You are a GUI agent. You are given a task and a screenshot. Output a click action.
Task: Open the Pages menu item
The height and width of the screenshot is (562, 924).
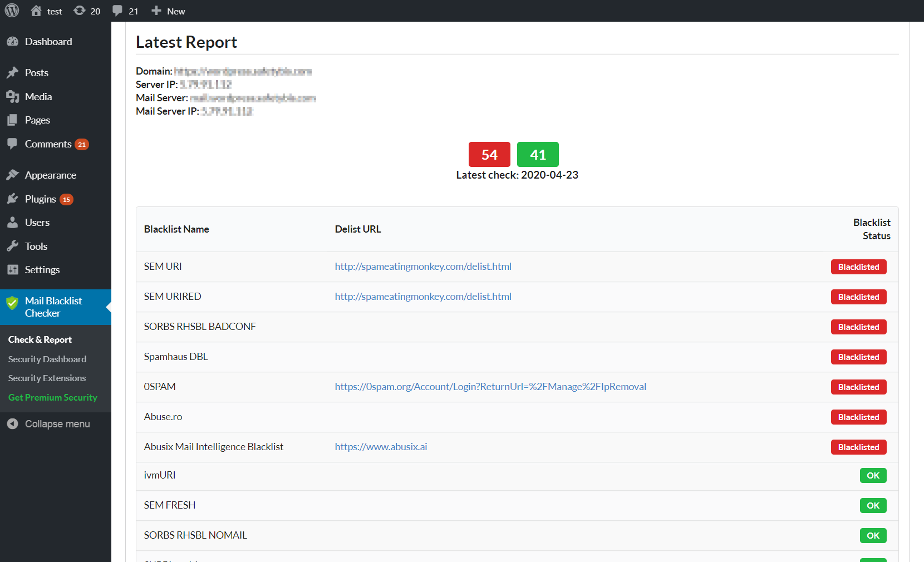click(x=56, y=120)
